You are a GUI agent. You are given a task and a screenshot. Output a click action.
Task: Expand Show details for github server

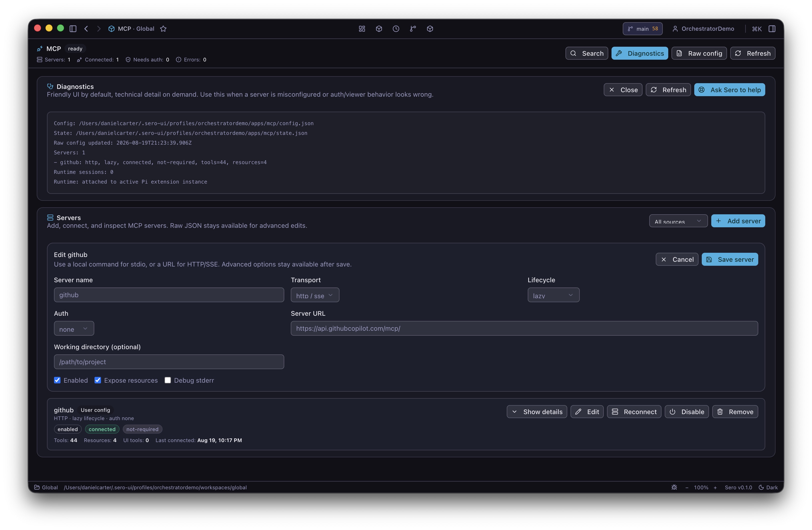[x=537, y=412]
